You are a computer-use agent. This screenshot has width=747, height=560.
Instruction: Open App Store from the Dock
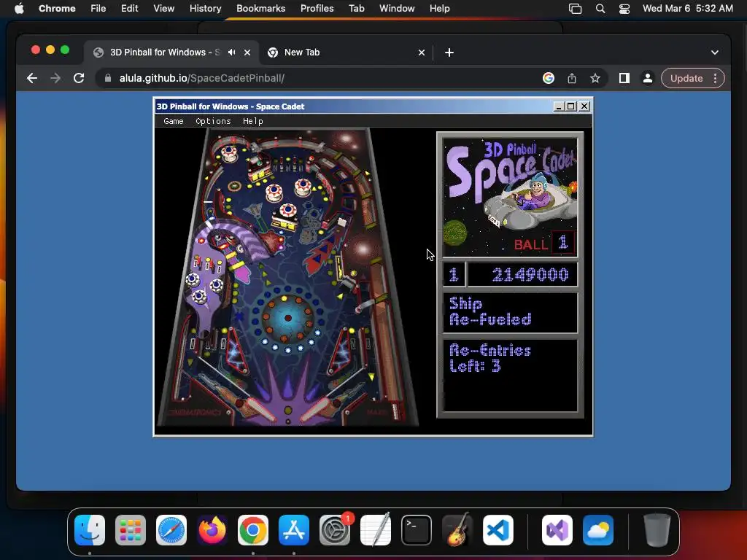(294, 530)
